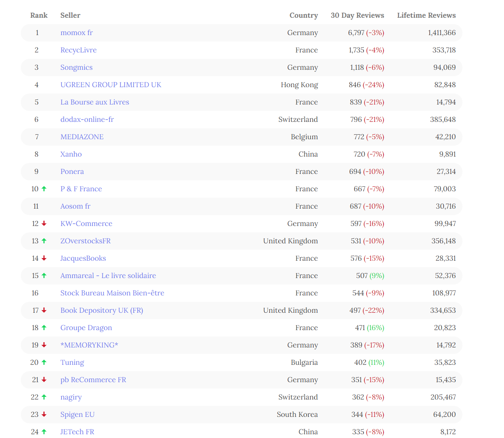Open Book Depository UK (FR) seller

102,310
